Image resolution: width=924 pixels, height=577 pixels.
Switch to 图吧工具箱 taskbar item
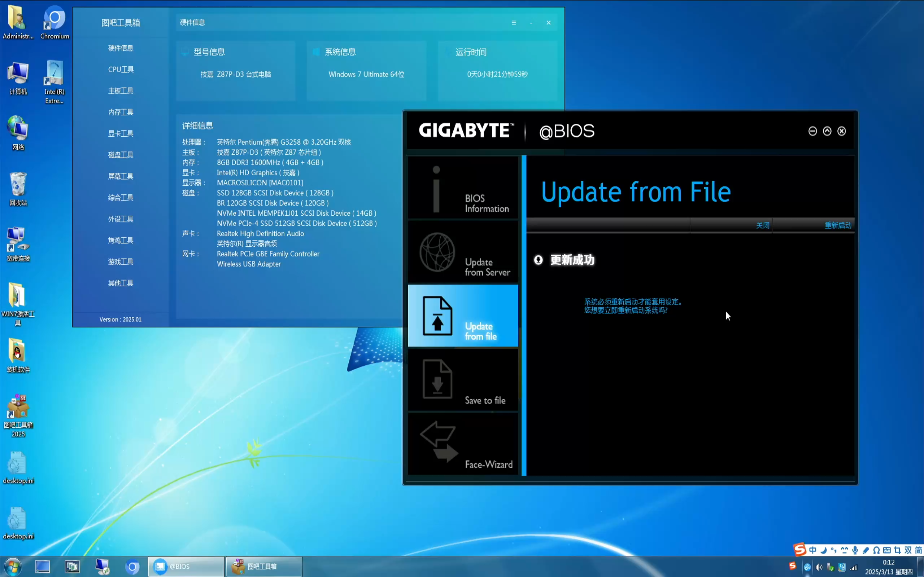(263, 567)
